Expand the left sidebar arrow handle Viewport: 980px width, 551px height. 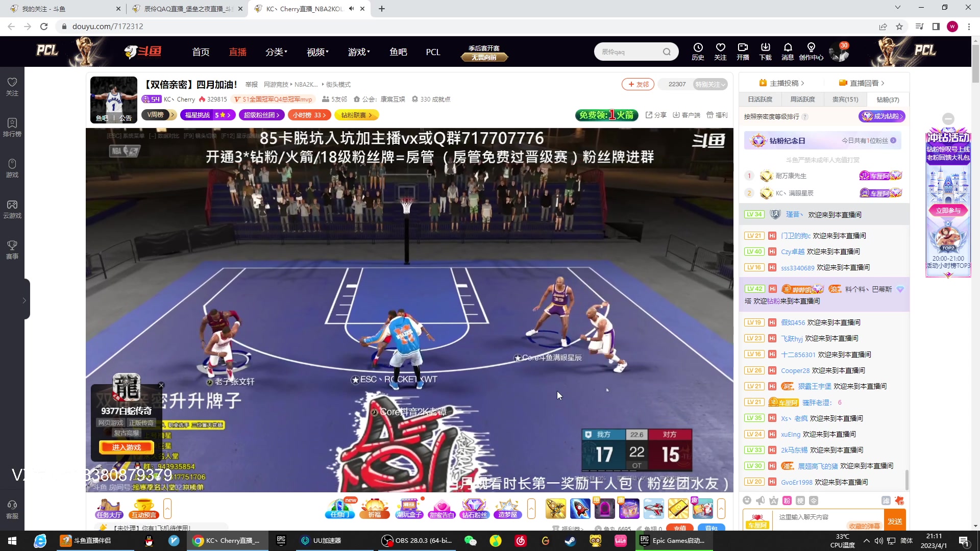pos(24,300)
